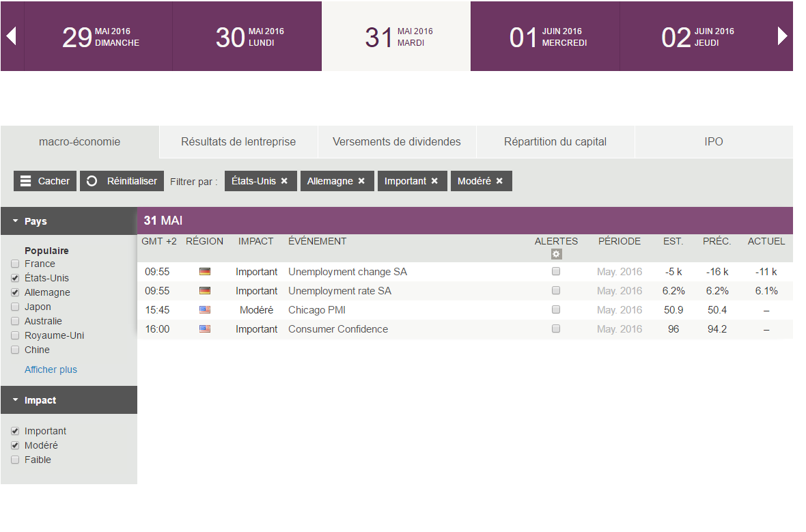Collapse the Pays filter section

coord(69,221)
